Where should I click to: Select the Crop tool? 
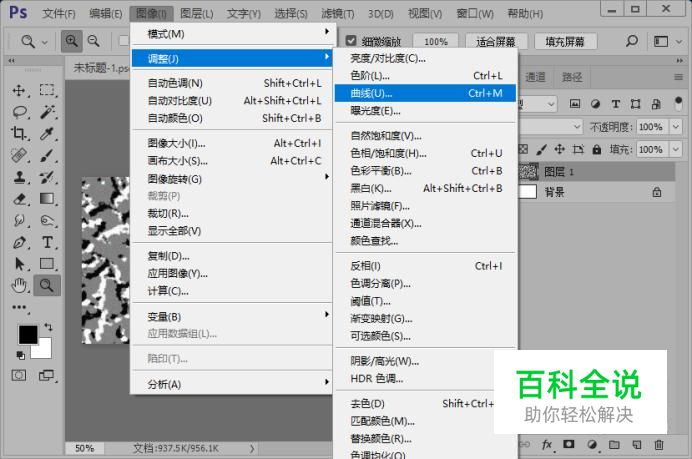[19, 133]
